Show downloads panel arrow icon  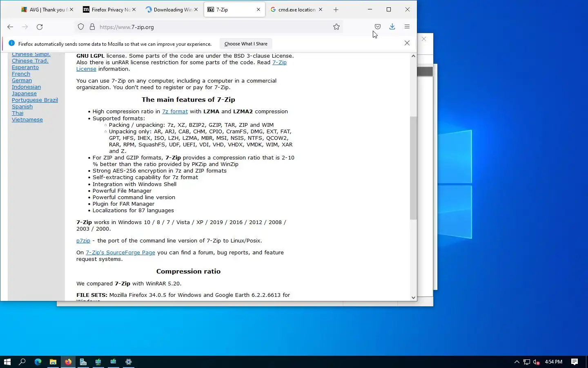pos(392,27)
